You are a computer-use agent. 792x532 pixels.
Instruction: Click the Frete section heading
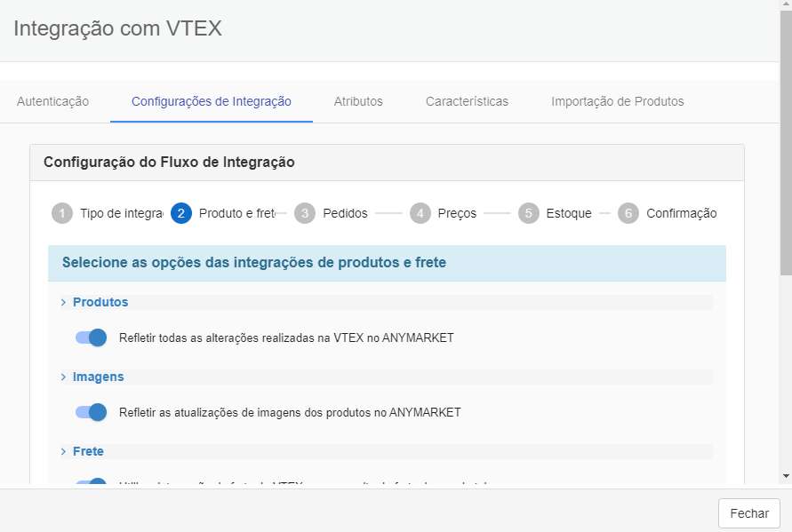88,452
